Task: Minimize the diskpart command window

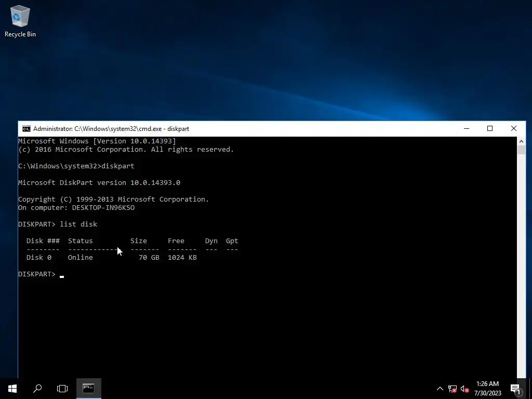Action: point(467,129)
